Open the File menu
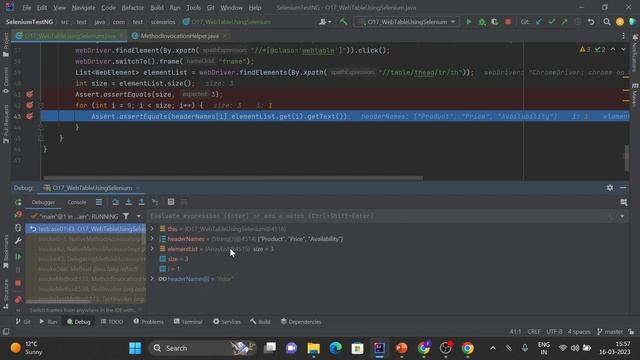 tap(27, 8)
